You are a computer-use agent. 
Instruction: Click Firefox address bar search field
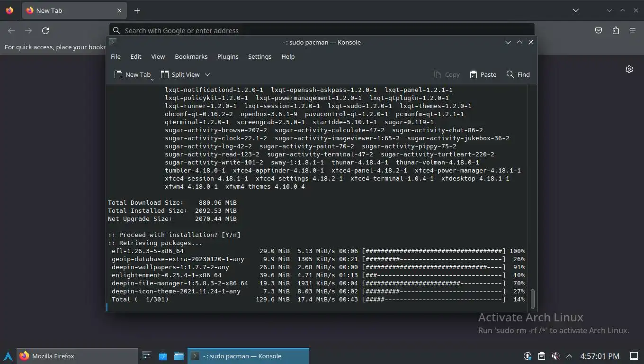[322, 30]
